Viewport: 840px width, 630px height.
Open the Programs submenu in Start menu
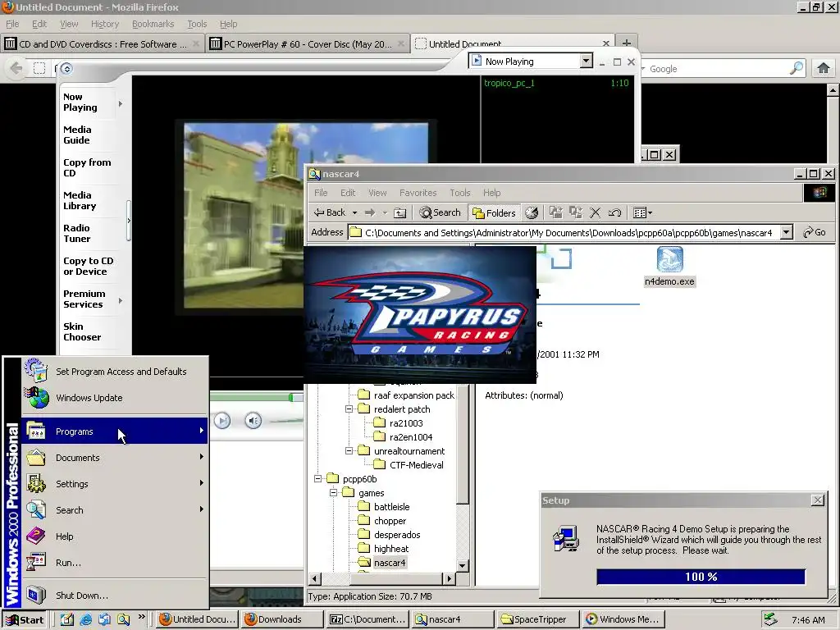pyautogui.click(x=115, y=431)
